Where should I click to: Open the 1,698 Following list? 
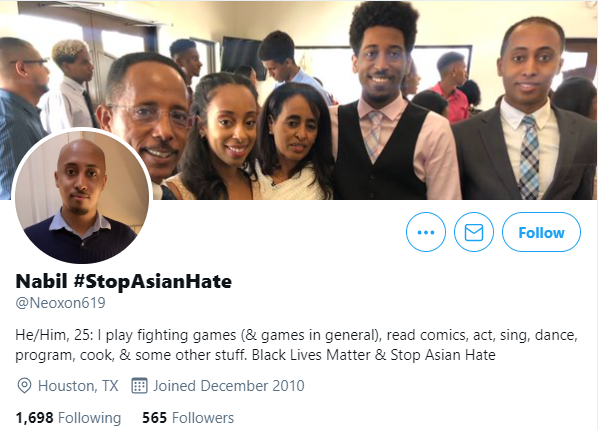pyautogui.click(x=68, y=418)
